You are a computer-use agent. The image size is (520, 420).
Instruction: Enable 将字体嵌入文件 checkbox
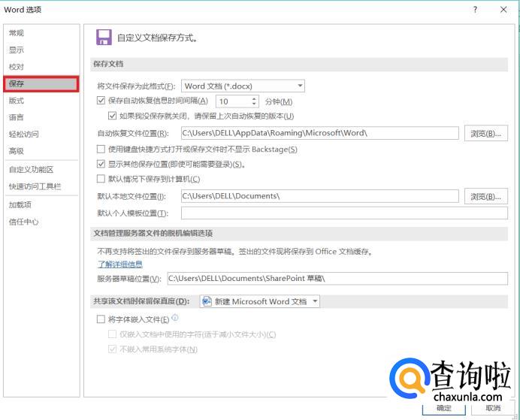coord(101,319)
